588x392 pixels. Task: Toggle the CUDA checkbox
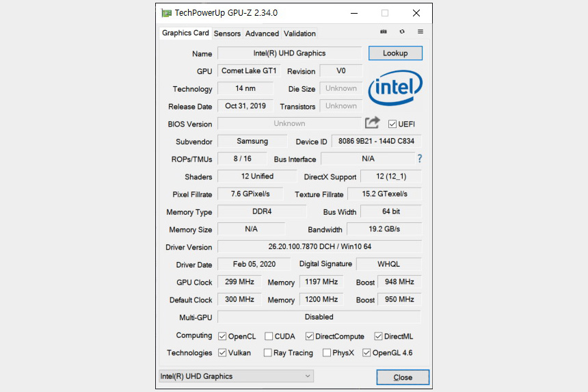click(269, 336)
